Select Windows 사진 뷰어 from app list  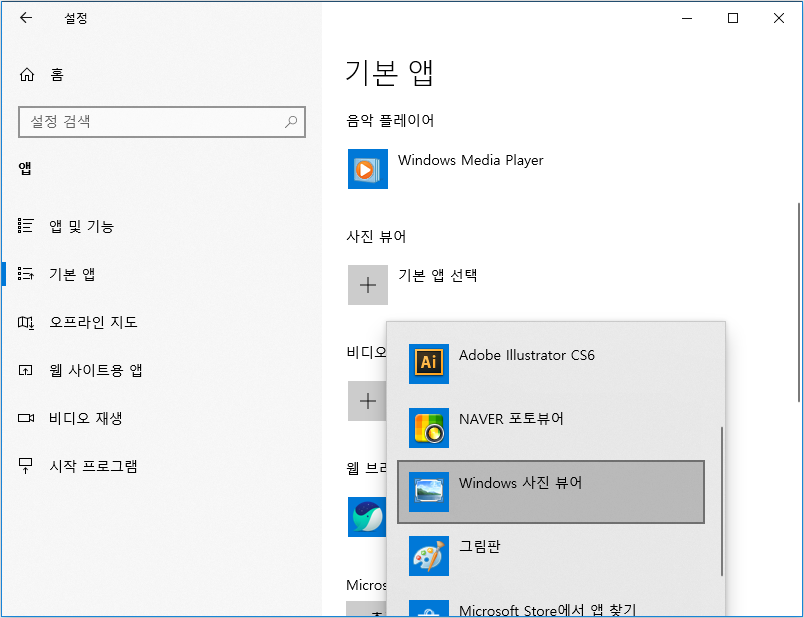pyautogui.click(x=551, y=492)
